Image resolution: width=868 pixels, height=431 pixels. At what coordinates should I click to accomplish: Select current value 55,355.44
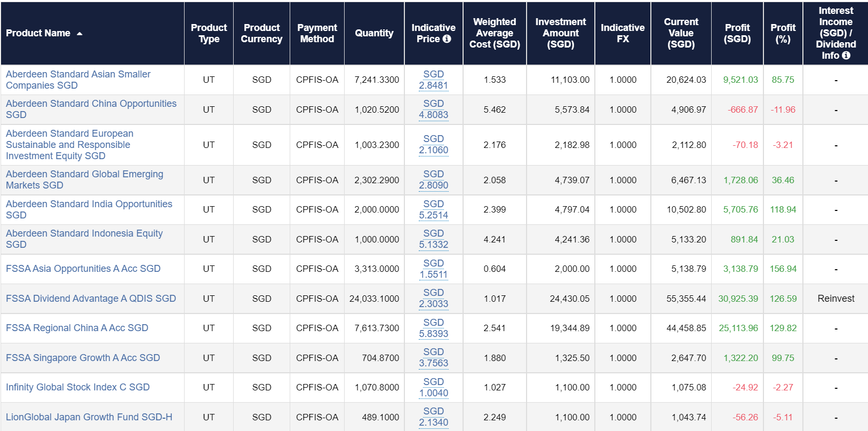tap(686, 299)
